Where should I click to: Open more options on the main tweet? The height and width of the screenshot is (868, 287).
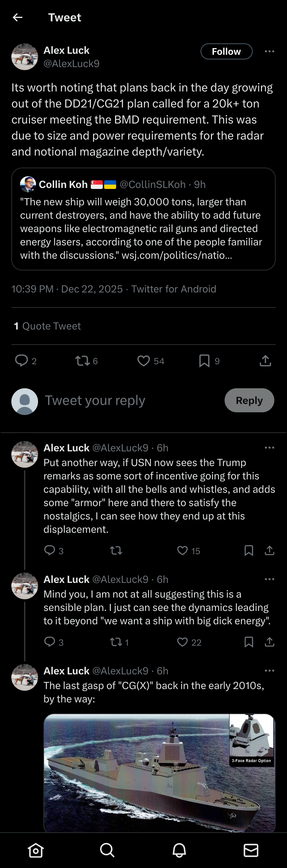(x=269, y=51)
